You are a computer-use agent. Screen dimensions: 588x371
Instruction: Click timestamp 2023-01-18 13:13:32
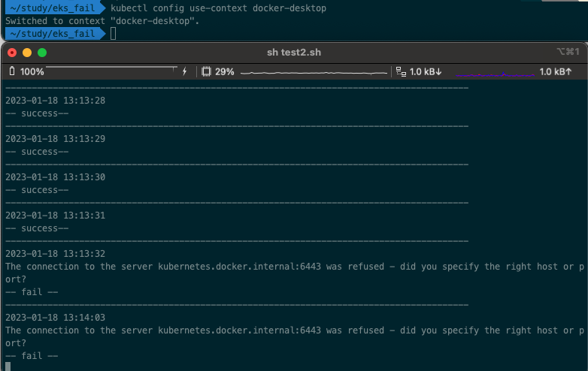(55, 254)
